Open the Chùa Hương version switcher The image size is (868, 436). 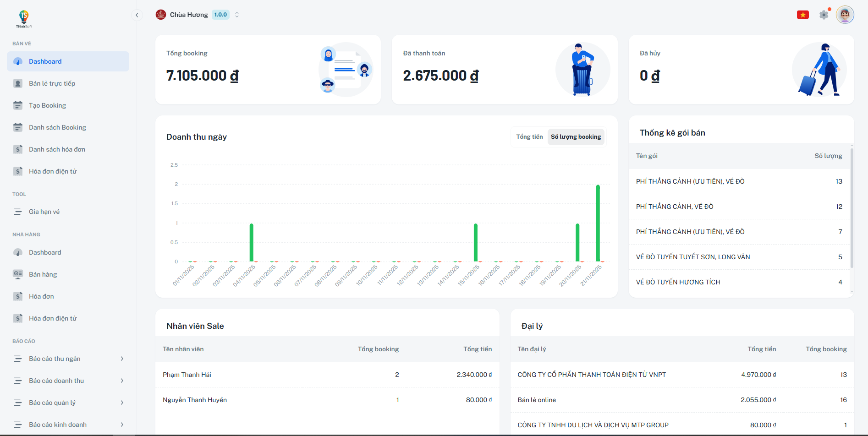pyautogui.click(x=236, y=14)
